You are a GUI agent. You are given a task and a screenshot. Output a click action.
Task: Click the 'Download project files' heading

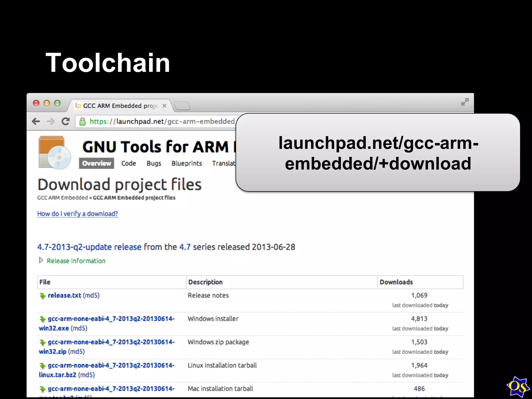119,185
